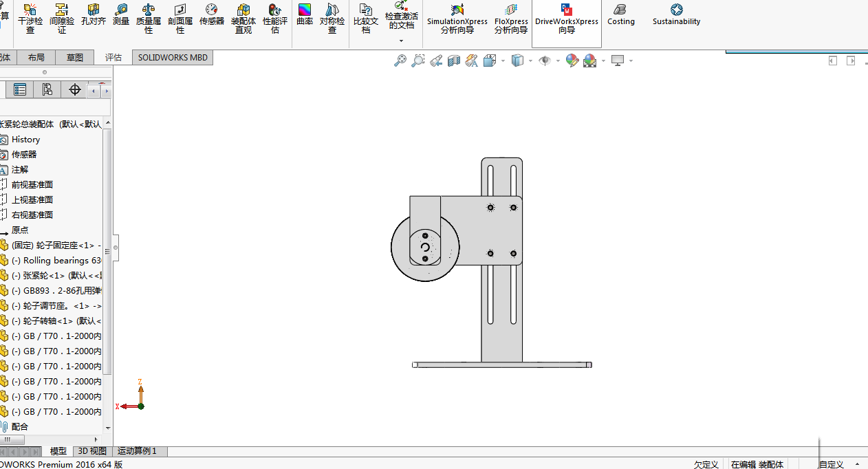The width and height of the screenshot is (868, 469).
Task: Open the Edit Appearance tool
Action: pyautogui.click(x=572, y=61)
